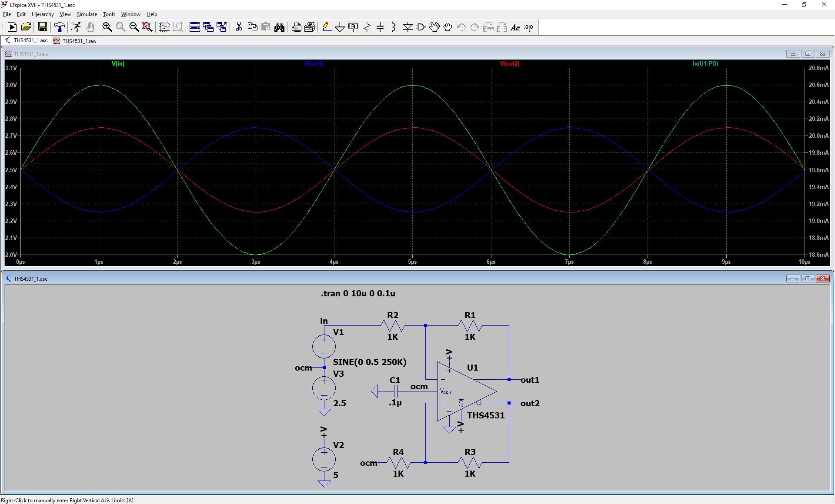This screenshot has height=504, width=835.
Task: Select the Capacitor placement tool
Action: coord(380,27)
